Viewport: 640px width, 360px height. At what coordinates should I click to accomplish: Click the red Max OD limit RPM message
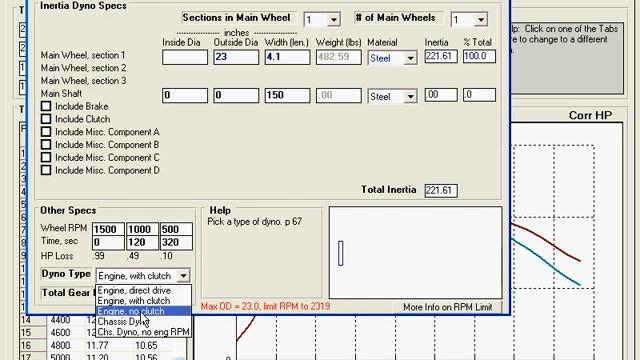265,306
